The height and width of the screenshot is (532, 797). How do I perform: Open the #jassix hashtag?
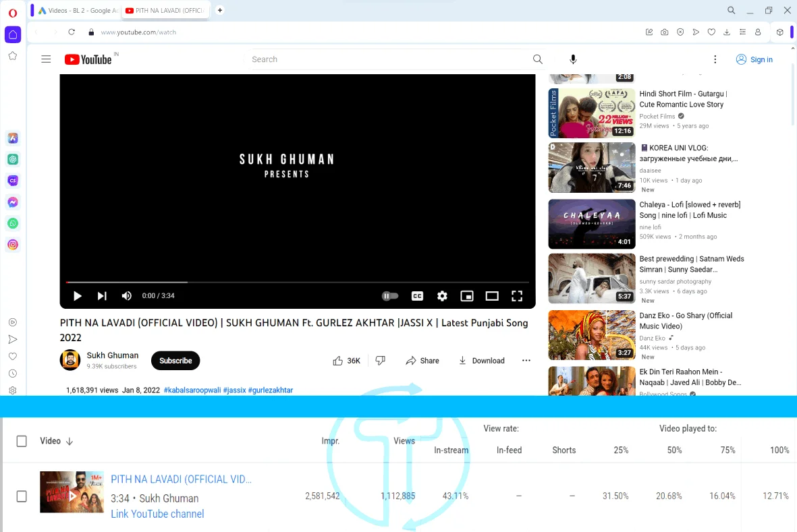pyautogui.click(x=234, y=390)
